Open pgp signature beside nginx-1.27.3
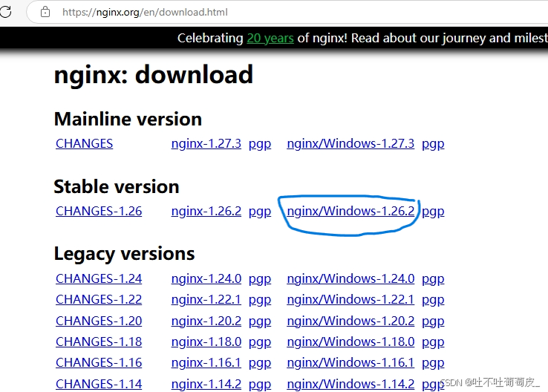Screen dimensions: 548x392 [x=260, y=144]
